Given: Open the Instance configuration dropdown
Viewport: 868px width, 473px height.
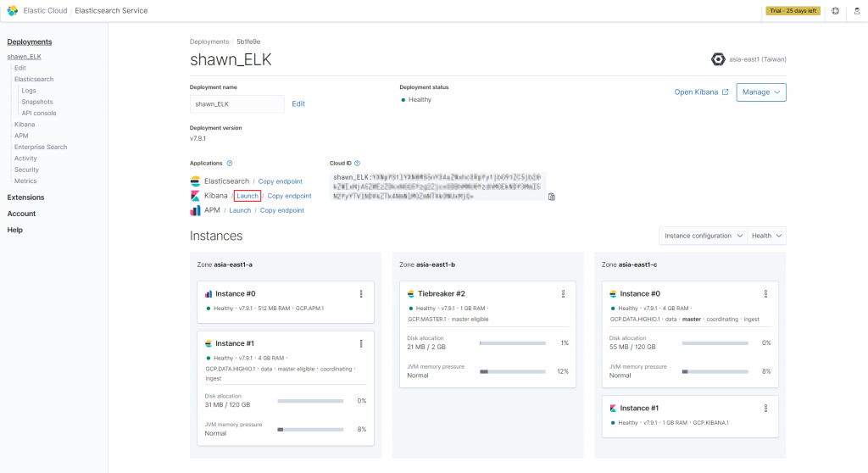Looking at the screenshot, I should click(x=703, y=236).
